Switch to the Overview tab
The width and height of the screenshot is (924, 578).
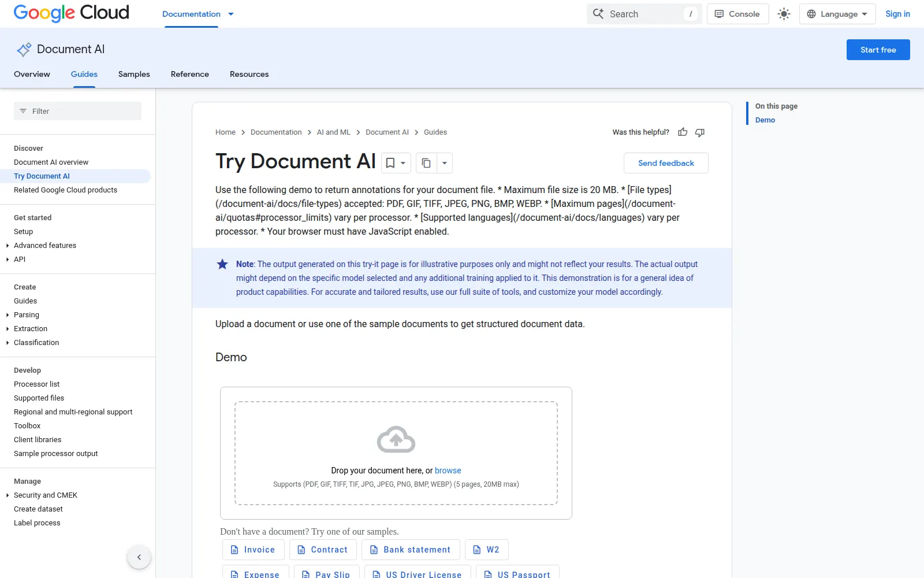coord(32,74)
